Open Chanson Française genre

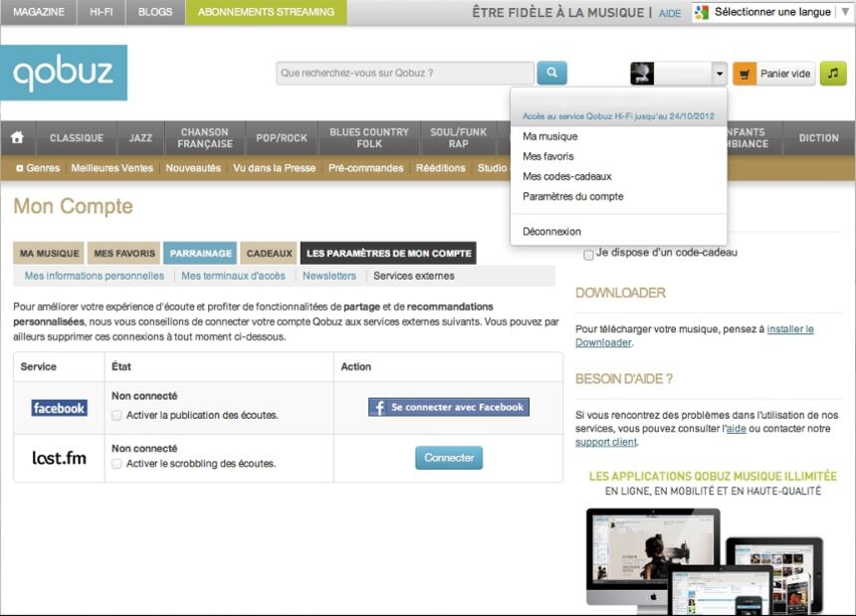(x=205, y=138)
